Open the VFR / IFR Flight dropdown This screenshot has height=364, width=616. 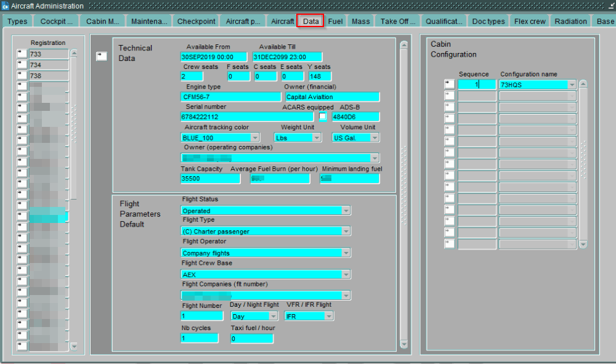pos(329,316)
